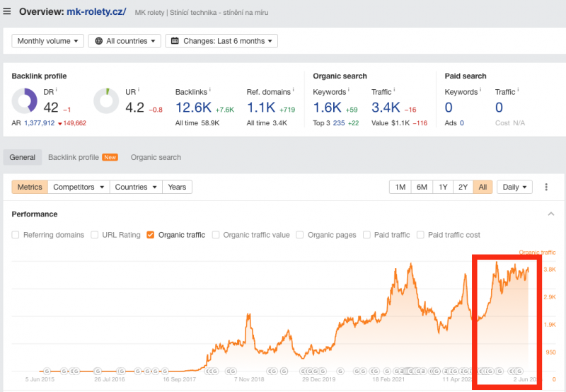Collapse the Performance section chevron
566x392 pixels.
(551, 214)
